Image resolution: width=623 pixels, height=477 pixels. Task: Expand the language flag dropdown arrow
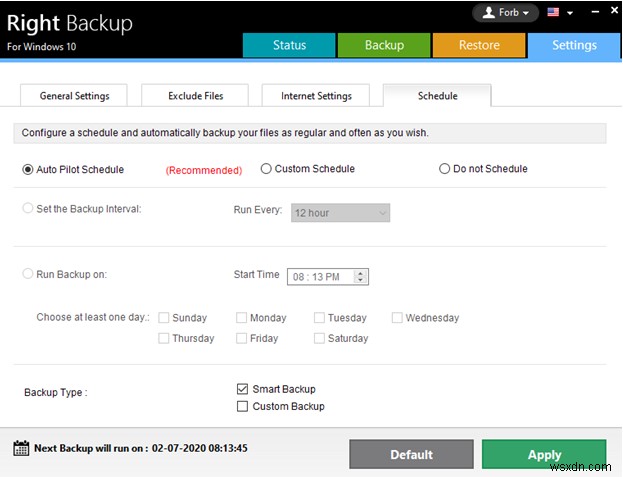pyautogui.click(x=570, y=13)
